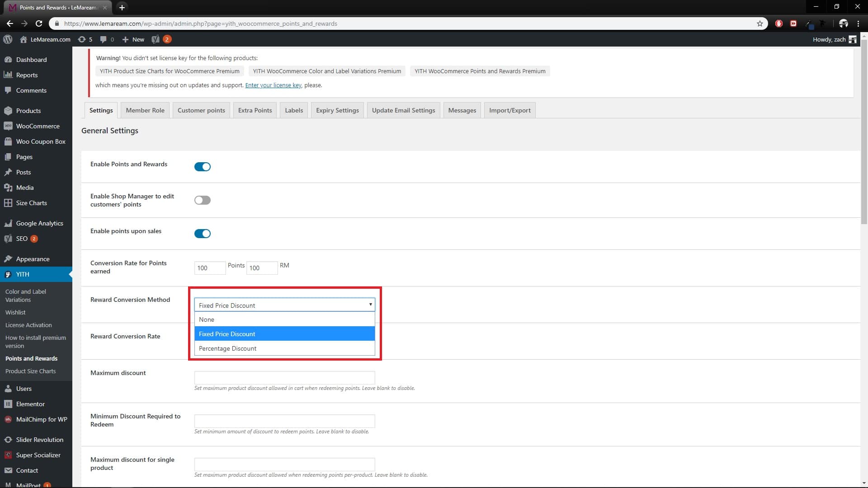Screen dimensions: 868x488
Task: Click the Points conversion rate input field
Action: (x=210, y=268)
